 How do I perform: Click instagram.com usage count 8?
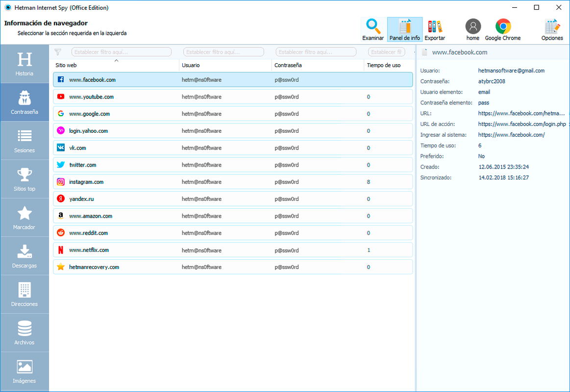coord(368,182)
